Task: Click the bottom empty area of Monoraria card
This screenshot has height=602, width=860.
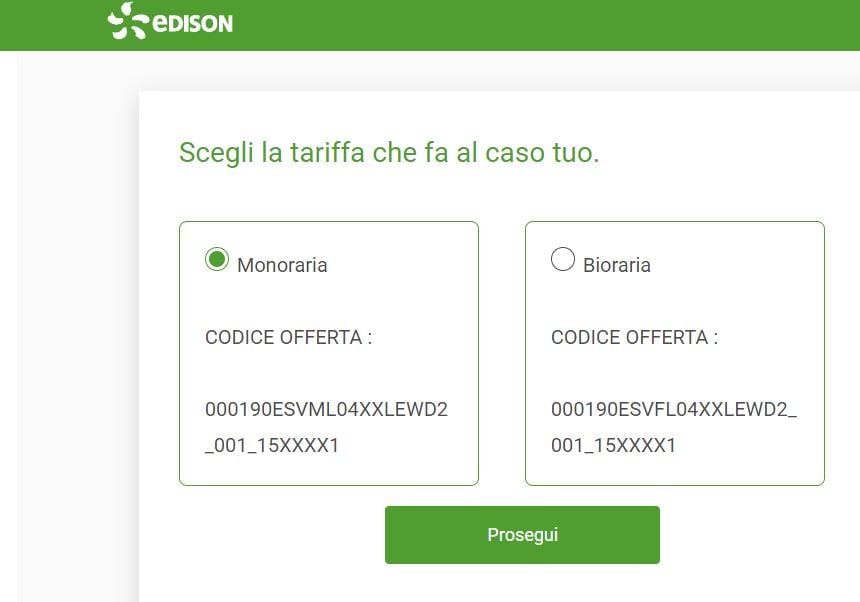Action: coord(328,470)
